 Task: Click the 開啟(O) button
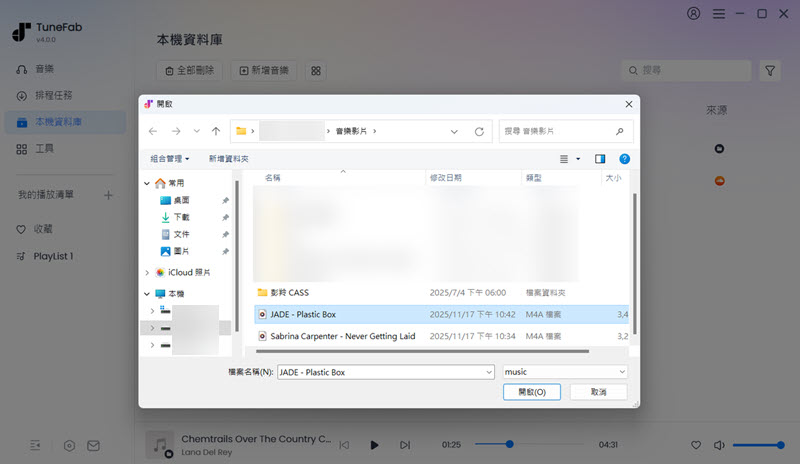tap(532, 392)
